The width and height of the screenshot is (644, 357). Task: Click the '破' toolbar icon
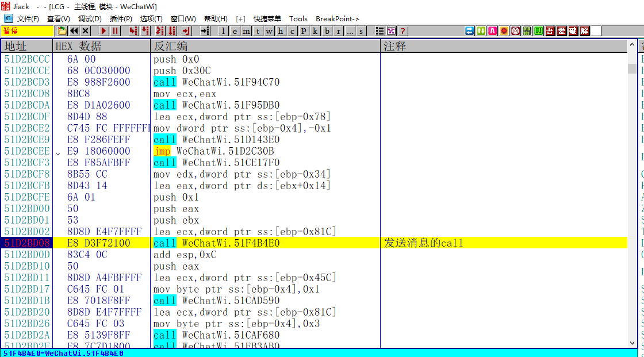pos(573,31)
